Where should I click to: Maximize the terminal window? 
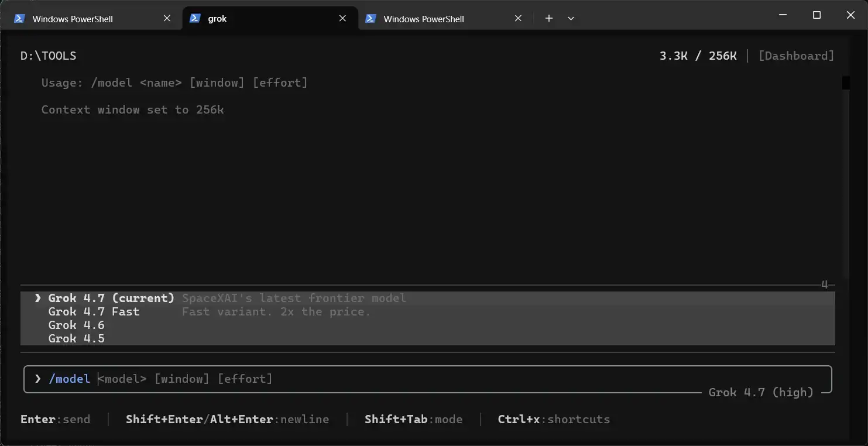[x=817, y=15]
